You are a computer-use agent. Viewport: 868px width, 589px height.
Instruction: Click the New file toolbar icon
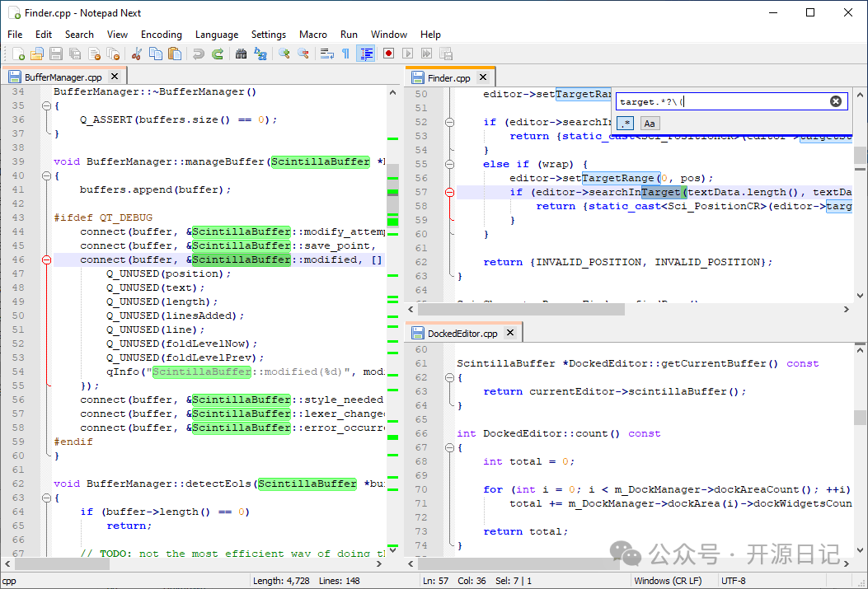click(x=17, y=54)
